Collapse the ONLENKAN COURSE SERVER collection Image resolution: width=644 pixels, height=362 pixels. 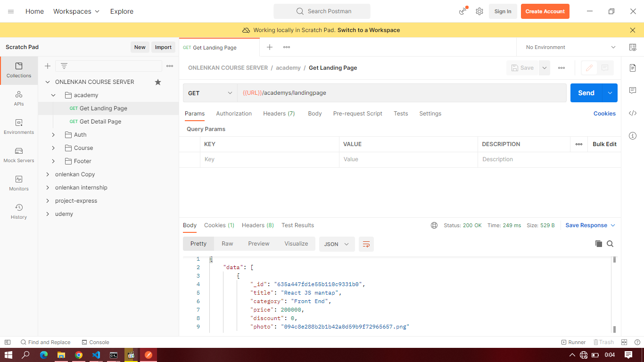[x=48, y=82]
